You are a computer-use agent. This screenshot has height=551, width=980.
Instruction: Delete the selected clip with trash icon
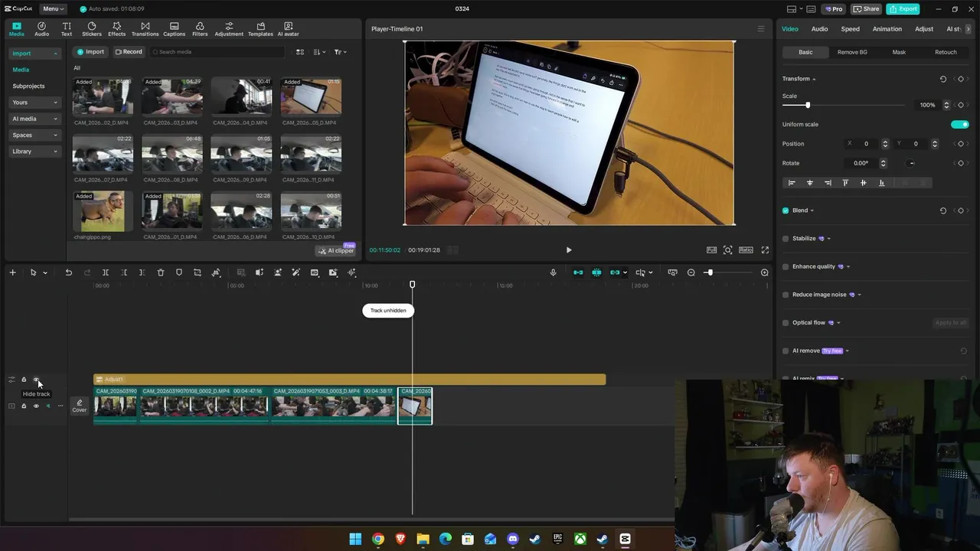161,272
